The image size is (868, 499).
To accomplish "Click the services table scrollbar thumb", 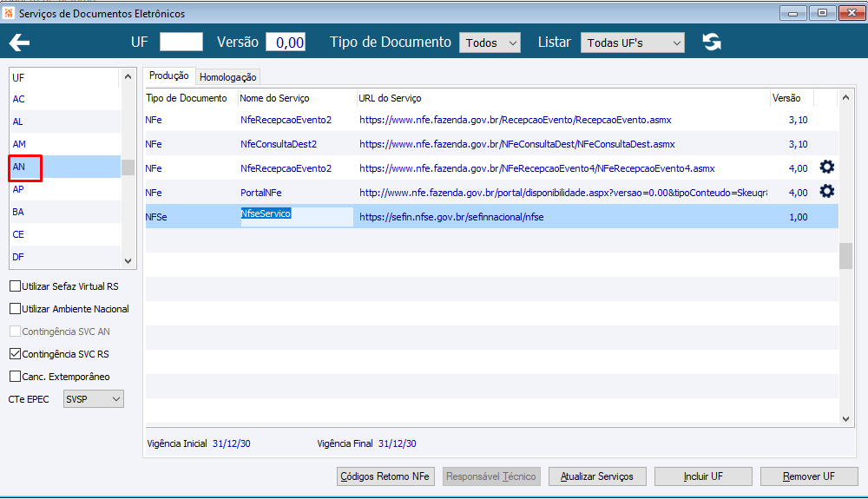I will 845,256.
